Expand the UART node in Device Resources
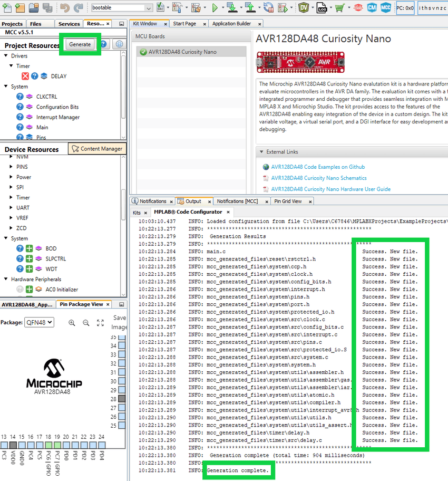Image resolution: width=448 pixels, height=481 pixels. 12,208
